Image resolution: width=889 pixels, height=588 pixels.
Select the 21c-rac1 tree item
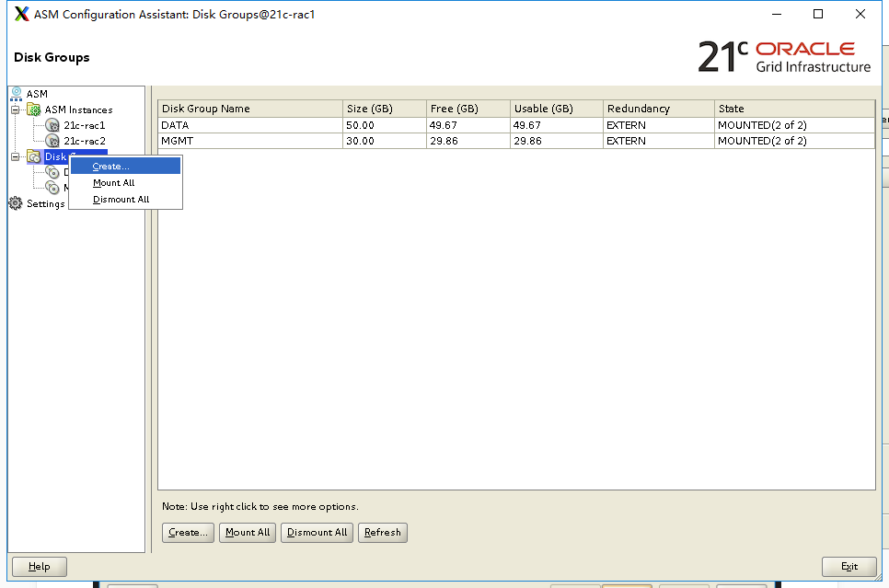pos(85,125)
